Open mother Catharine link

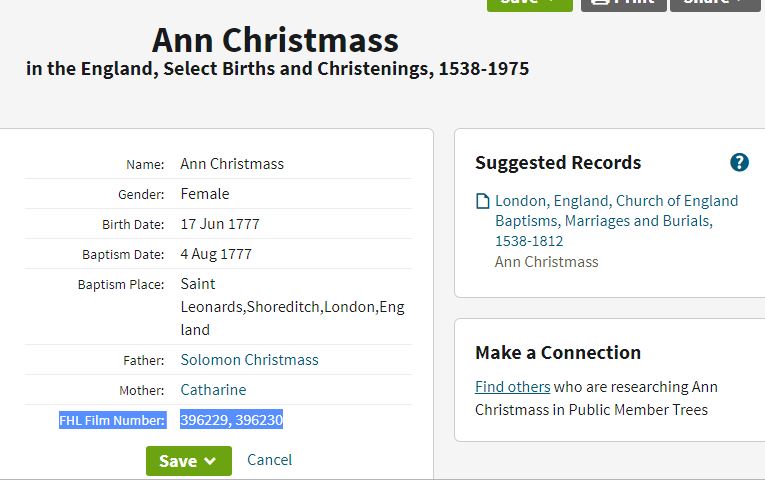213,390
